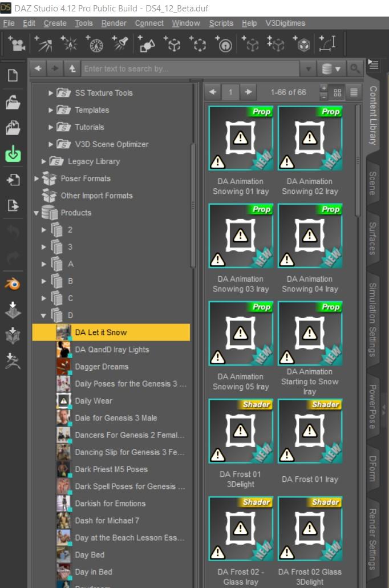389x588 pixels.
Task: Go to previous results page
Action: click(213, 92)
